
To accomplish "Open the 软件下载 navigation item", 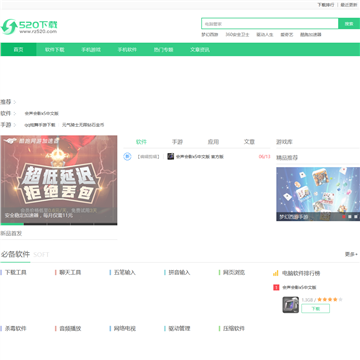I will coord(54,50).
